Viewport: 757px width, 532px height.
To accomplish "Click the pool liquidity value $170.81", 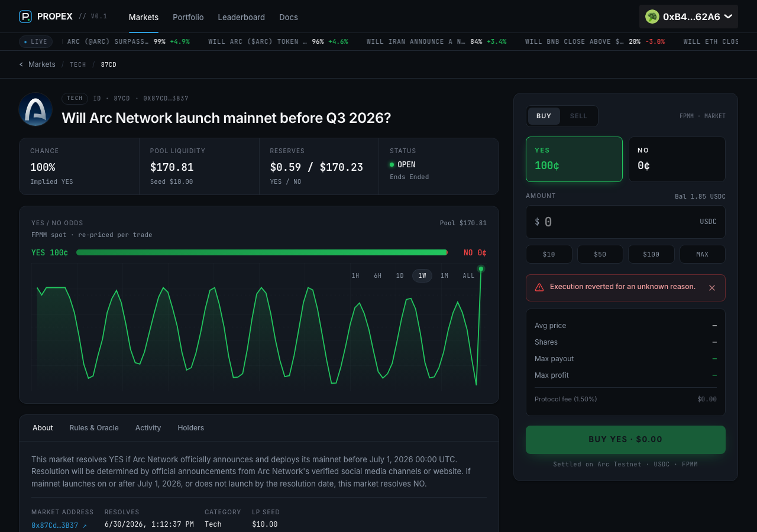I will (172, 167).
